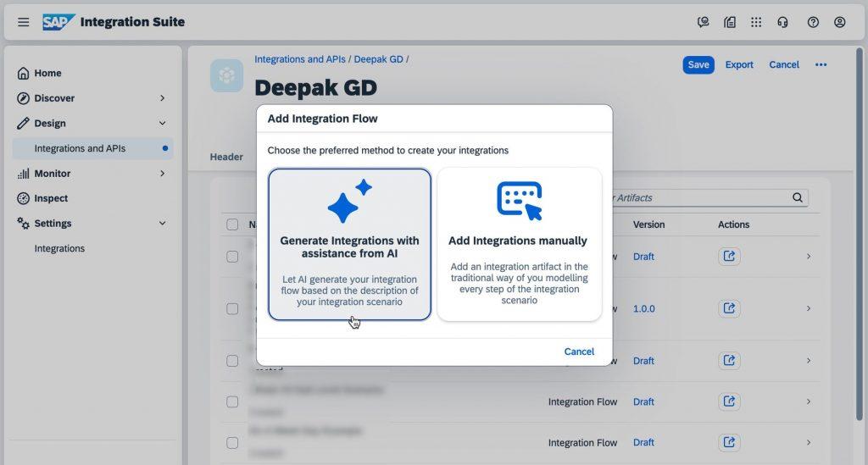Open the product switcher grid icon
The width and height of the screenshot is (868, 465).
tap(756, 22)
